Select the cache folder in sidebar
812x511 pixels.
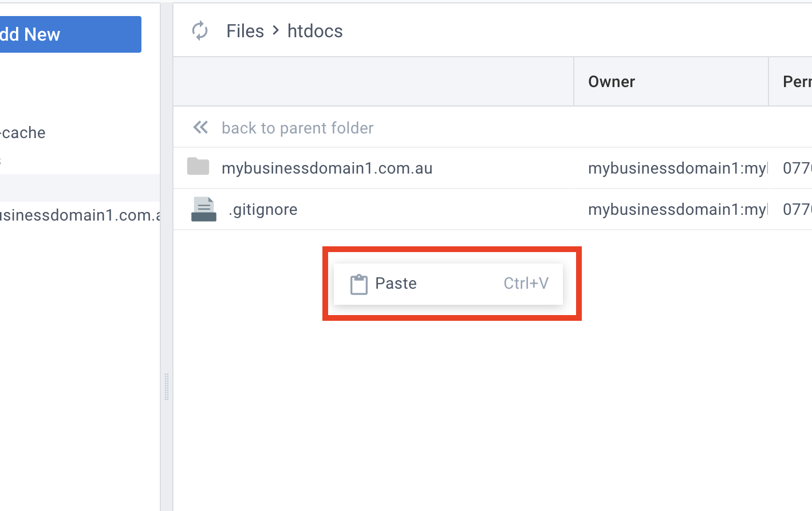point(23,133)
